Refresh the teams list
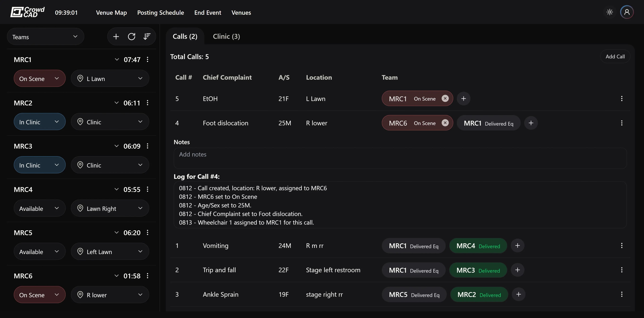 pos(131,37)
